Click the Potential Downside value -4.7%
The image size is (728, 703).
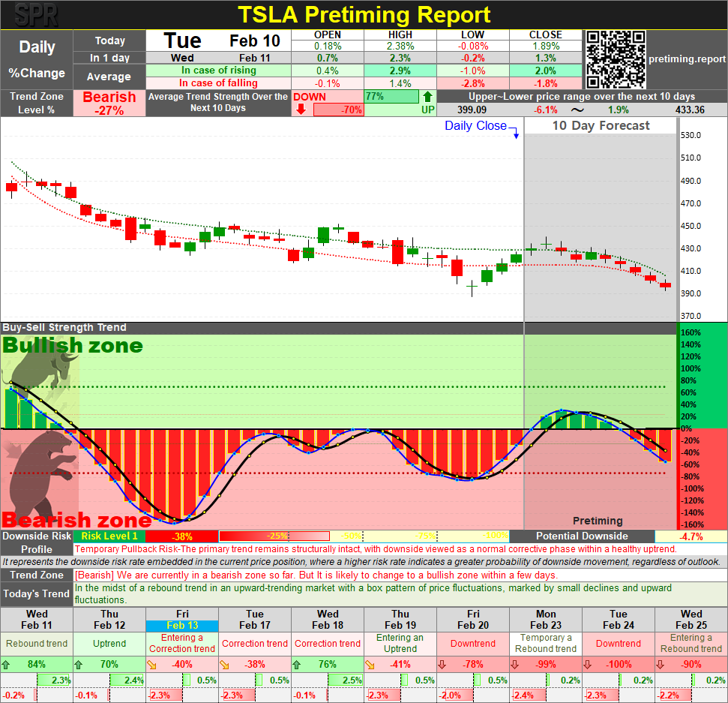point(691,536)
